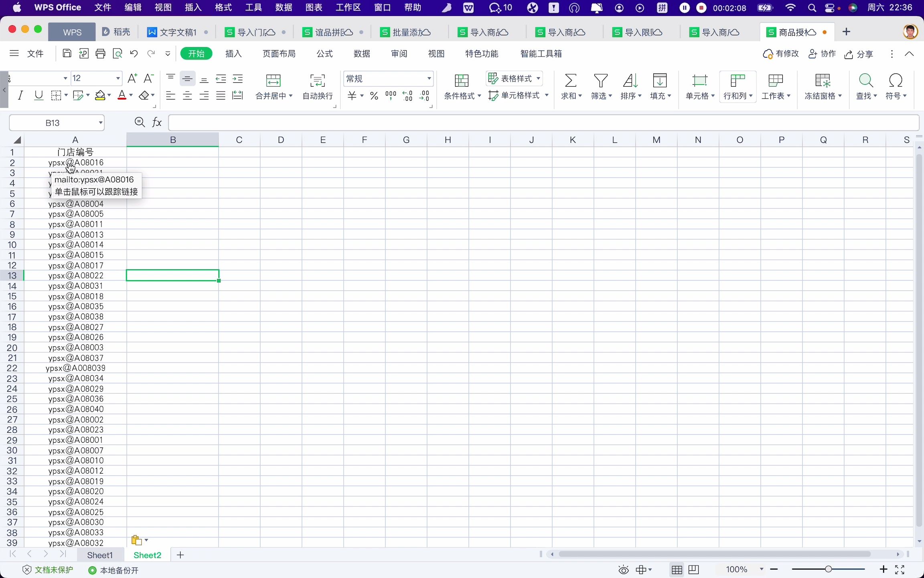Open Conditional Formatting menu
This screenshot has height=578, width=924.
[x=462, y=86]
